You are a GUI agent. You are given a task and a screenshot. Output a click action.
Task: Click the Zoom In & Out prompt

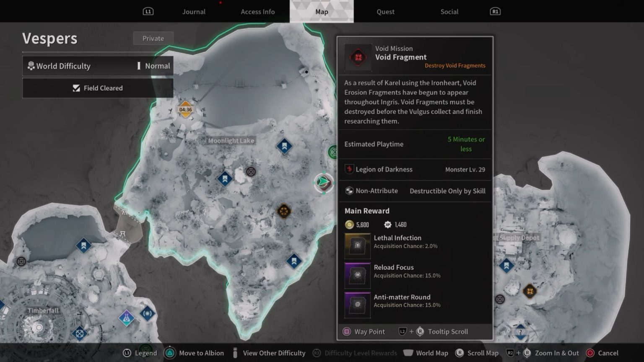click(x=543, y=353)
